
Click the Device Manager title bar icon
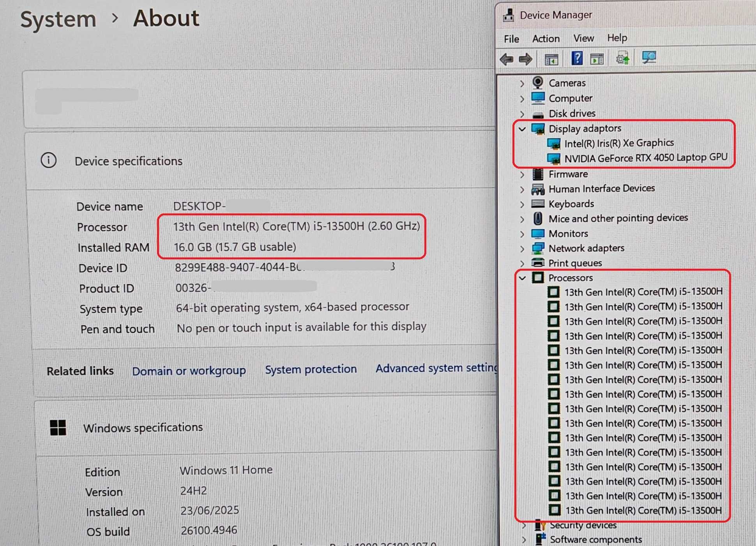[x=508, y=15]
